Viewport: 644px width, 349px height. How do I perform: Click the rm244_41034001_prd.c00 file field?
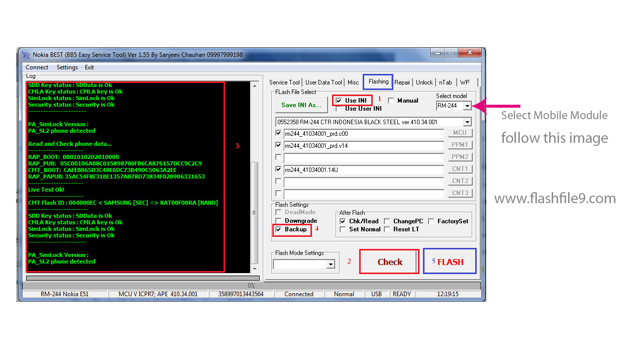(x=364, y=134)
